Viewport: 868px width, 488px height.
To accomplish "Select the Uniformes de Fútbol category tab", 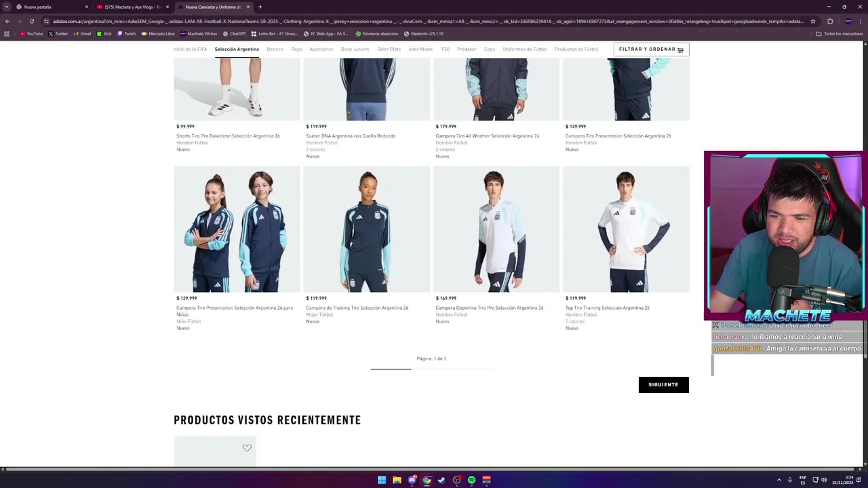I will tap(525, 49).
